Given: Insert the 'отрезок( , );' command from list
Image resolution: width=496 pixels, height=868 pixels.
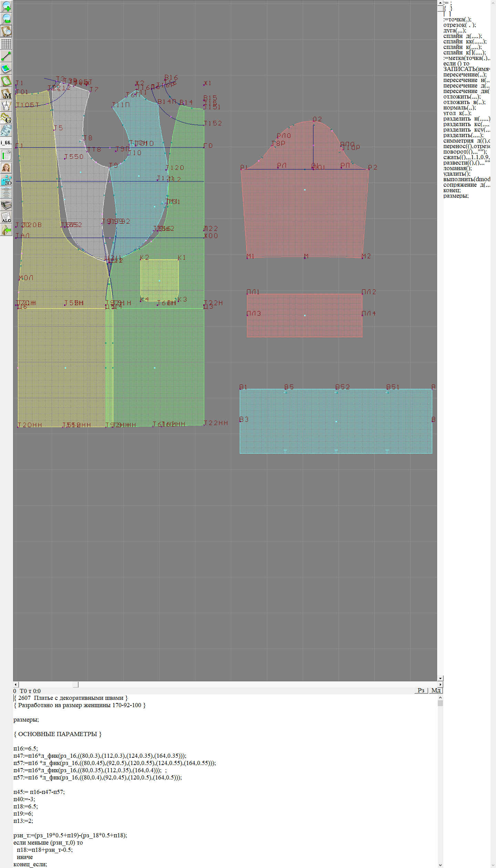Looking at the screenshot, I should coord(459,25).
